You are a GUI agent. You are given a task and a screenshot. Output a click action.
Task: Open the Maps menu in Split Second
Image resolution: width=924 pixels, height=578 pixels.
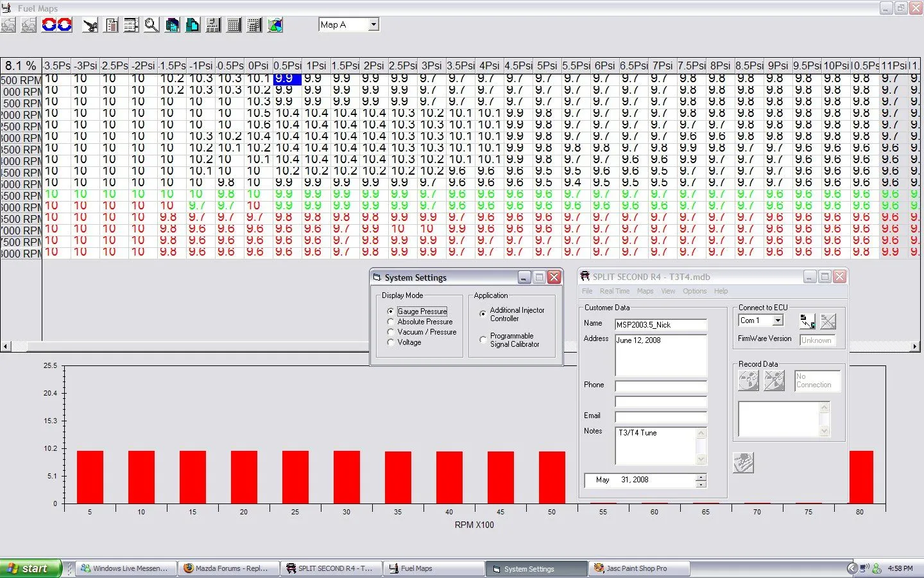pyautogui.click(x=645, y=291)
